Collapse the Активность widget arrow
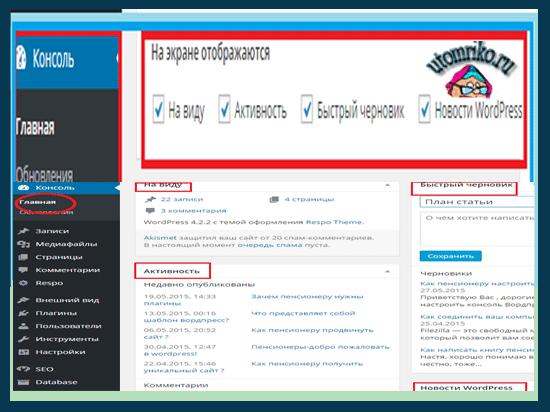 click(x=387, y=271)
